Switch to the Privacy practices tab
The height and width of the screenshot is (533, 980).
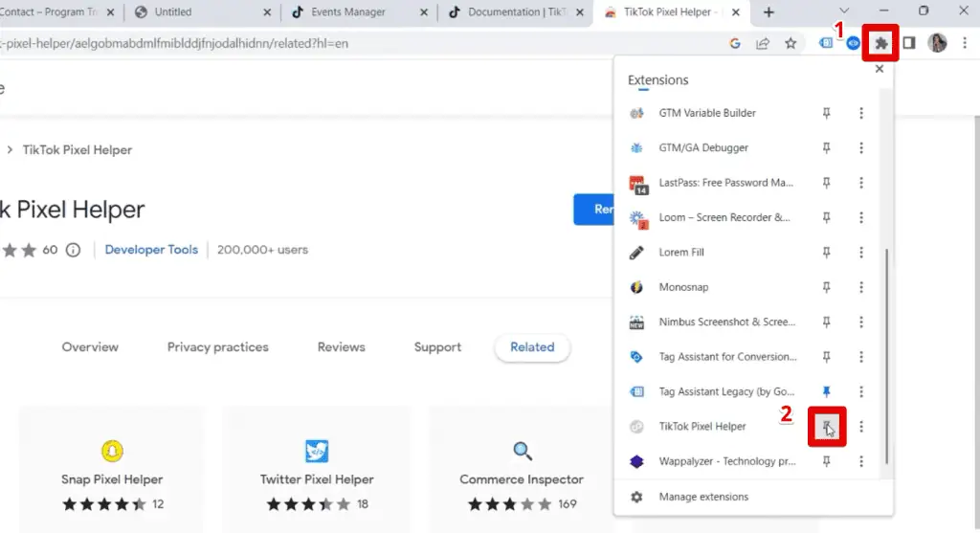(x=217, y=347)
